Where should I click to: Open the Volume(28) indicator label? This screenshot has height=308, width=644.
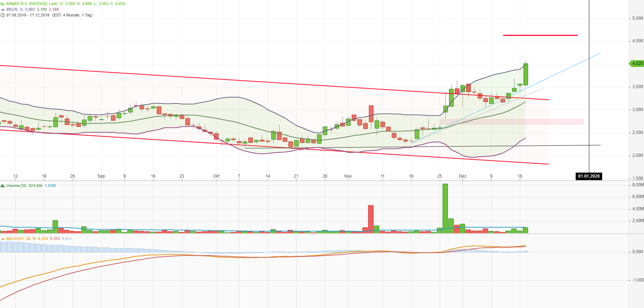(16, 186)
